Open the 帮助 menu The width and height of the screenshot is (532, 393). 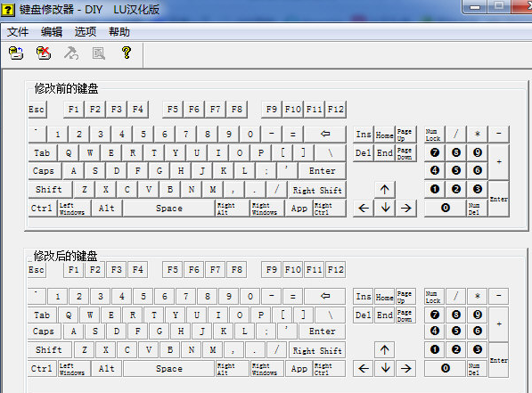(119, 32)
